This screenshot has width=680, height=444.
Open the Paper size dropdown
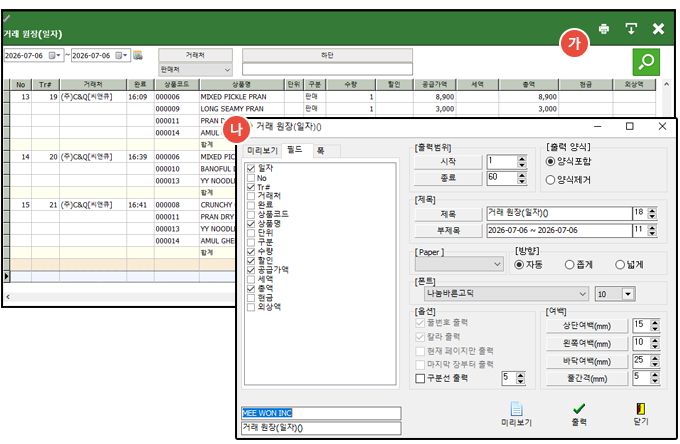click(459, 264)
